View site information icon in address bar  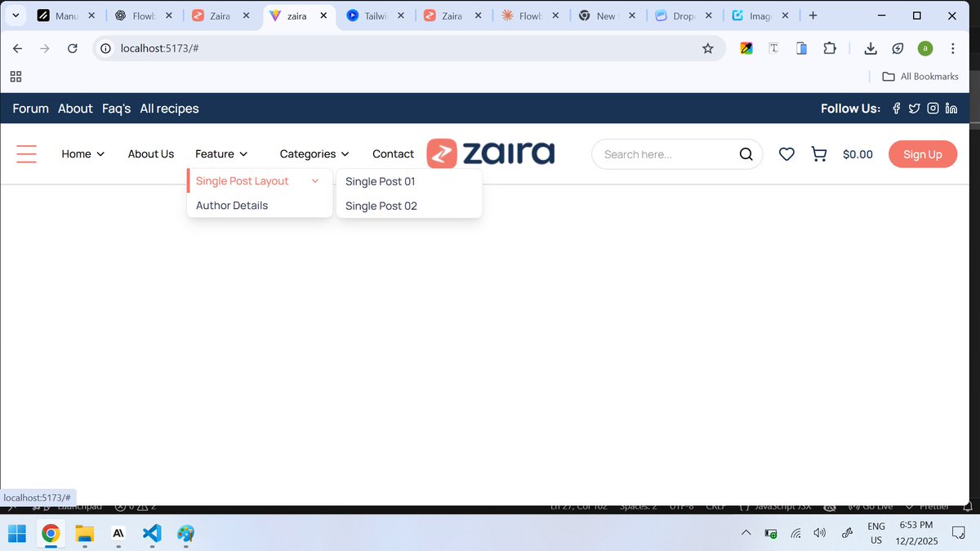105,48
